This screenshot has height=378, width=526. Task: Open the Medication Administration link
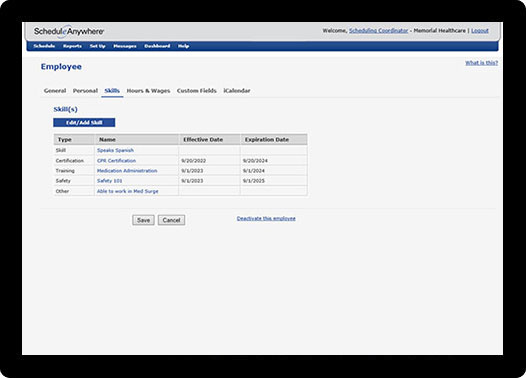[127, 171]
